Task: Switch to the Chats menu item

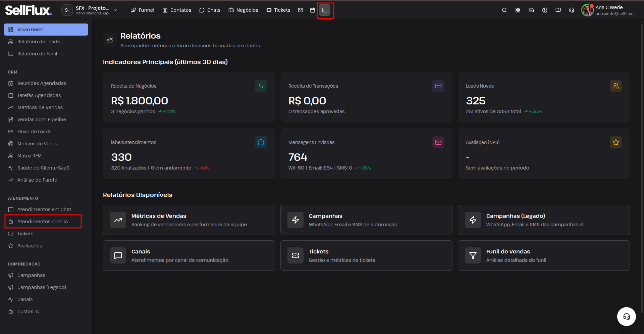Action: tap(210, 10)
